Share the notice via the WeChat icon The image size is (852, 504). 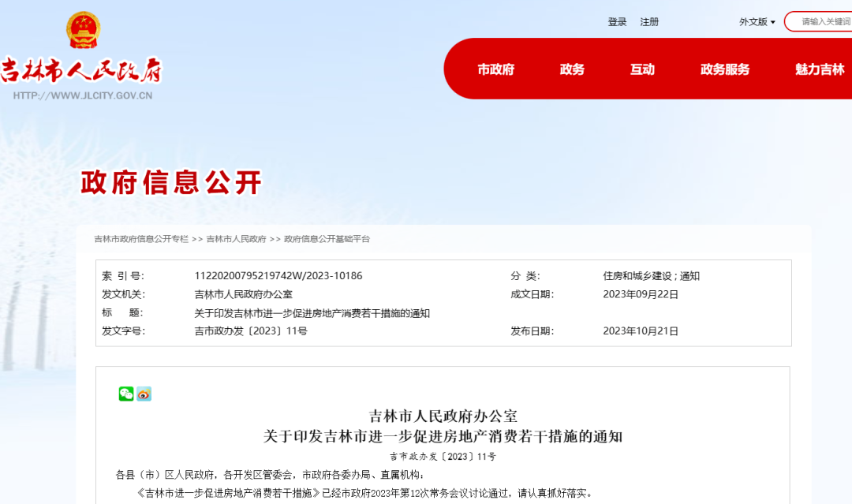pos(126,394)
